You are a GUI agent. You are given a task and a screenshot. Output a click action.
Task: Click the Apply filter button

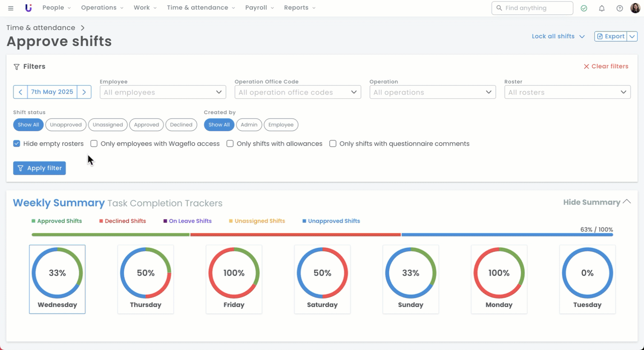pos(40,168)
